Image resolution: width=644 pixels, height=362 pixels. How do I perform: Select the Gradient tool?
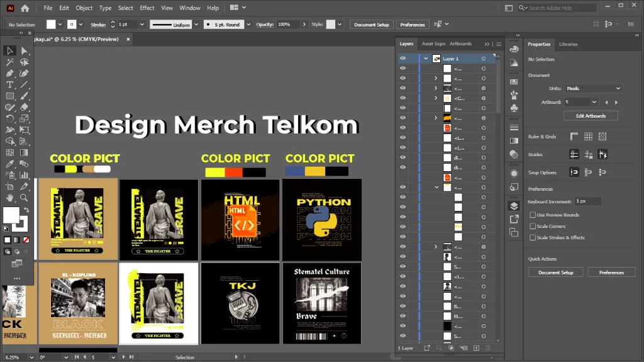pyautogui.click(x=25, y=152)
